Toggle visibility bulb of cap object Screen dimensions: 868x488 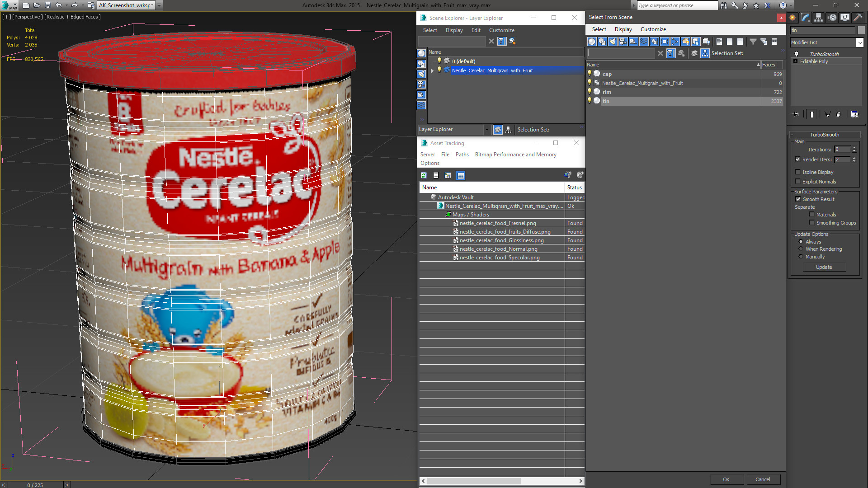tap(590, 73)
